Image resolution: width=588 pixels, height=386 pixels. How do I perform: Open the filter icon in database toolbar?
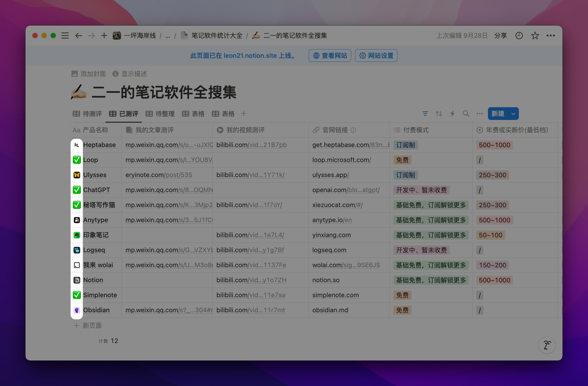pyautogui.click(x=425, y=114)
